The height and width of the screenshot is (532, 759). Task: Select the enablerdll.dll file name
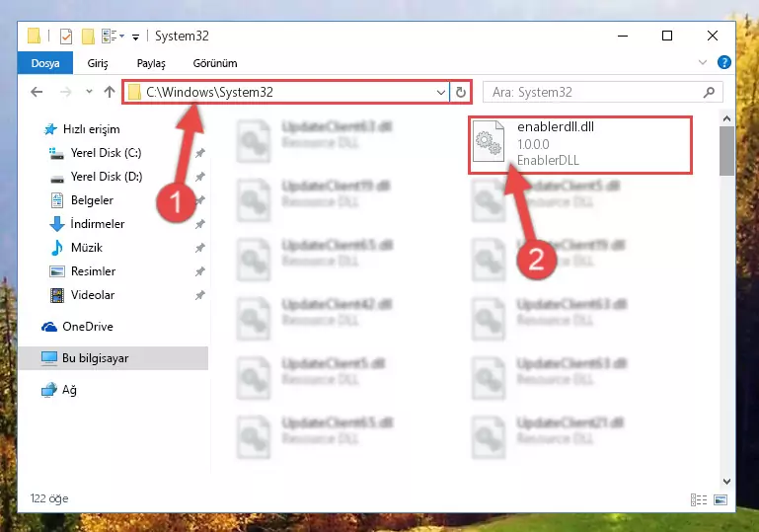coord(556,126)
